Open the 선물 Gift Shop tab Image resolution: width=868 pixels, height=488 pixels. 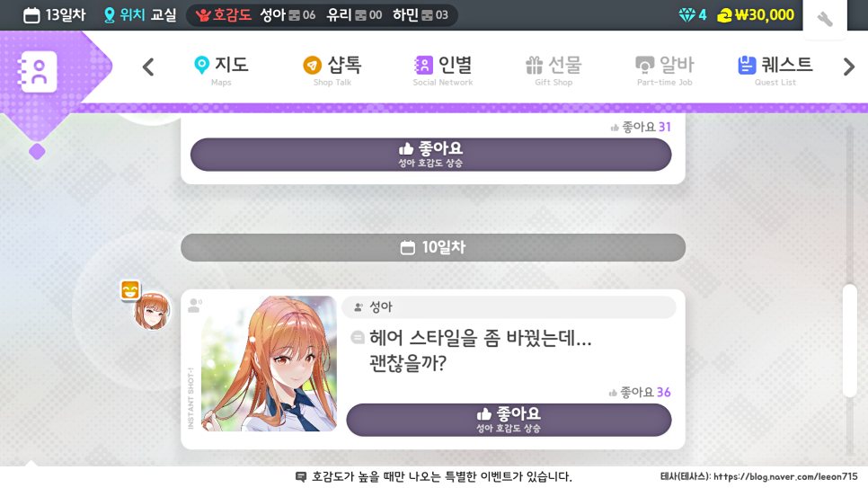(554, 71)
